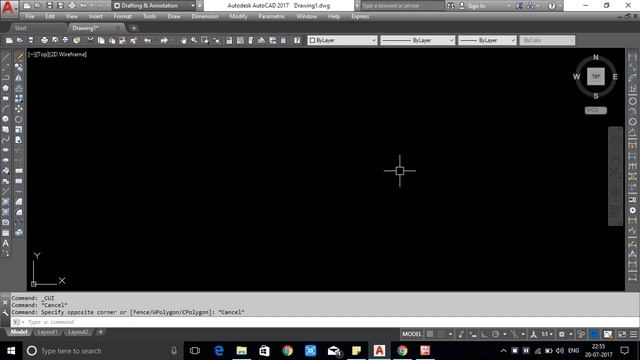Select the Explode modify tool

[19, 233]
